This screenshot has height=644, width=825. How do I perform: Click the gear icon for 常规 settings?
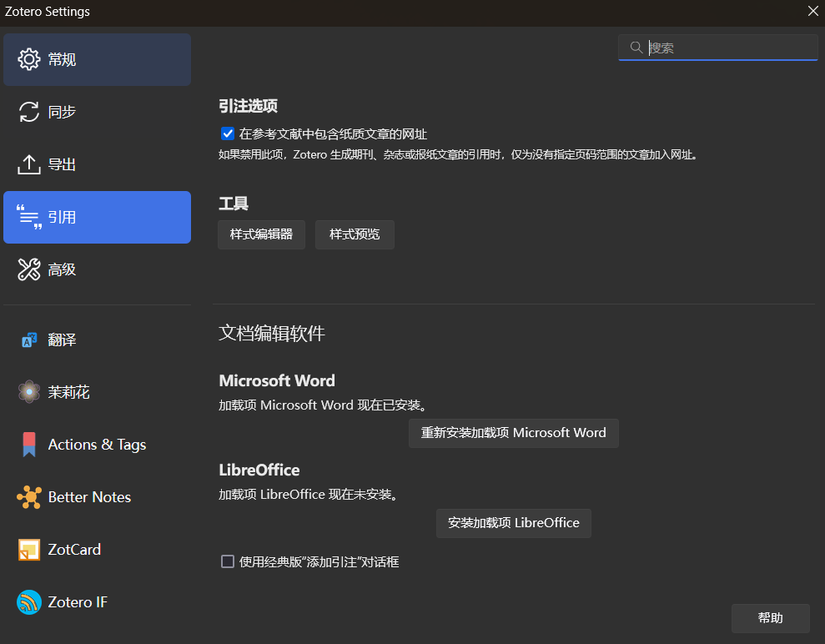pos(29,59)
